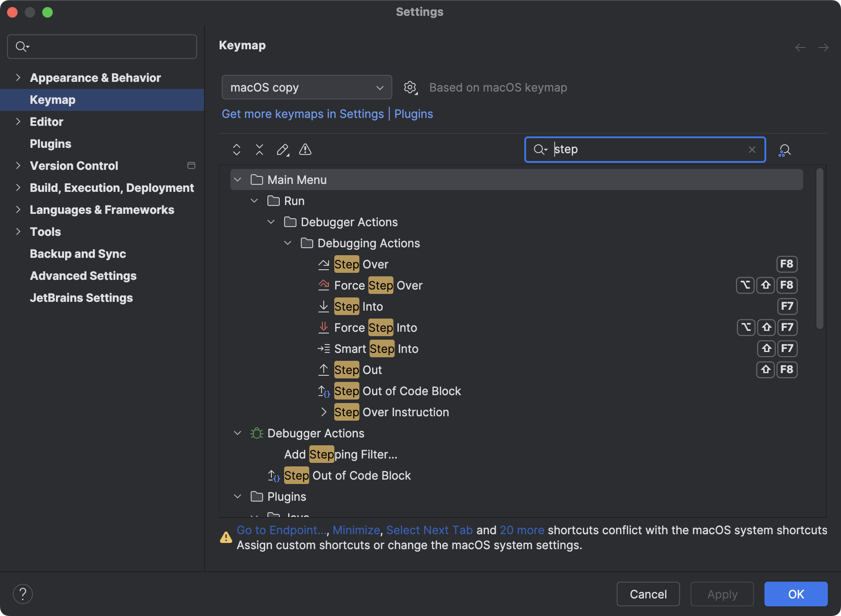Expand the Appearance & Behavior section
Viewport: 841px width, 616px height.
point(18,77)
